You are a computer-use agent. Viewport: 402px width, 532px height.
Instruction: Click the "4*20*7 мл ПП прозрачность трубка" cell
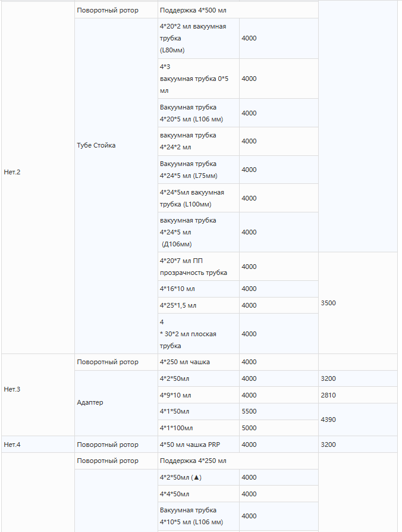193,267
